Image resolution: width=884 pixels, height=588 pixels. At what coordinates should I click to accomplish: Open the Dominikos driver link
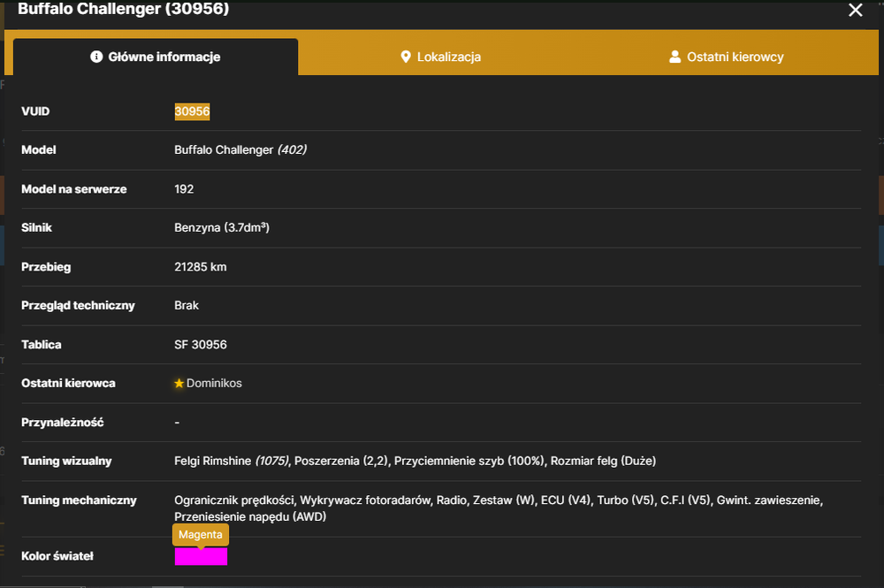coord(214,384)
